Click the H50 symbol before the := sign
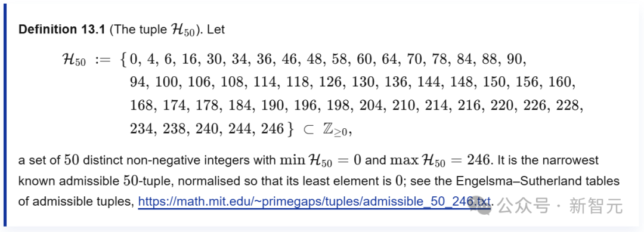The width and height of the screenshot is (644, 232). point(74,60)
